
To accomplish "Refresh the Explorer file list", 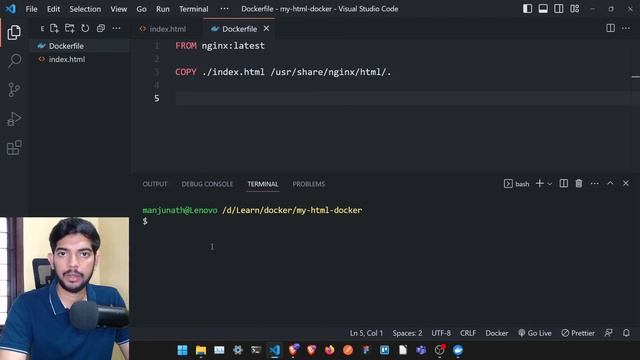I will (85, 28).
